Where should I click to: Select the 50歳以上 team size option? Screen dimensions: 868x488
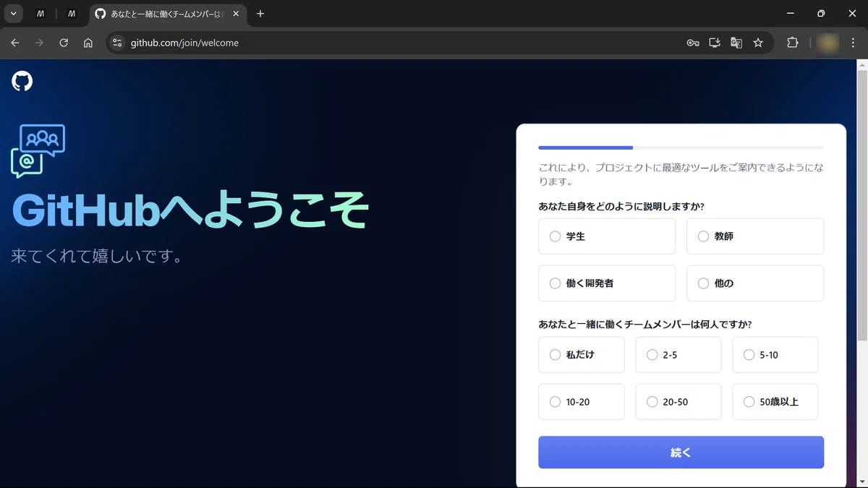[775, 402]
